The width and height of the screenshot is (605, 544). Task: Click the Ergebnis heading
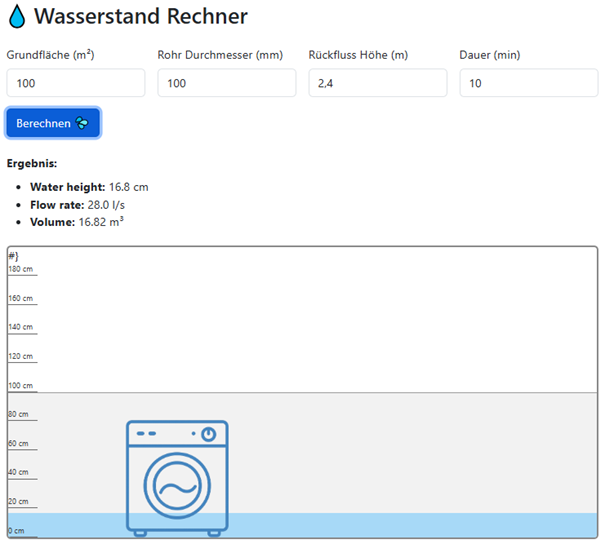click(x=32, y=163)
